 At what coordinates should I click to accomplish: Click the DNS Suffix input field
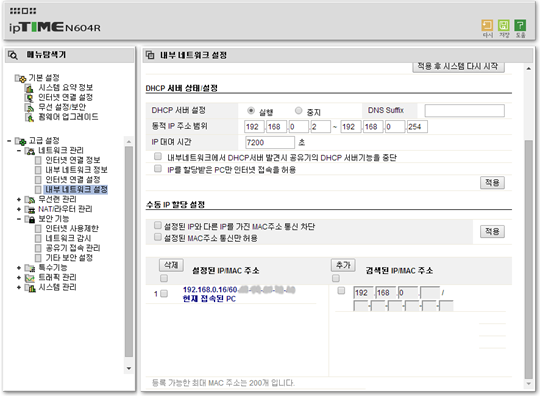(x=465, y=111)
